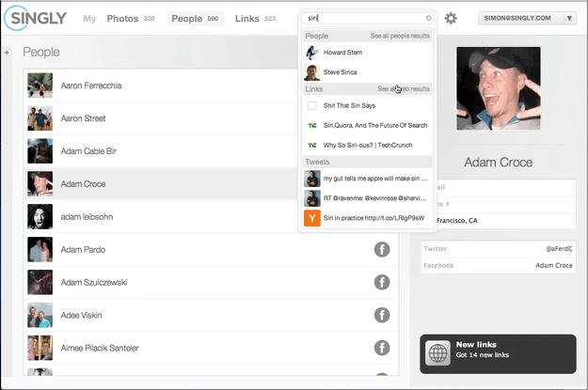Screen dimensions: 588x390
Task: Select Adam Croce row in people list
Action: [x=161, y=184]
